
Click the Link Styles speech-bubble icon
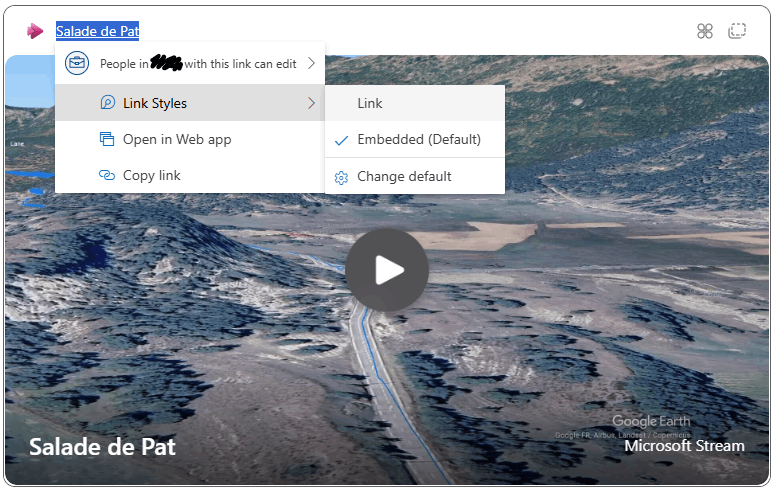point(107,103)
